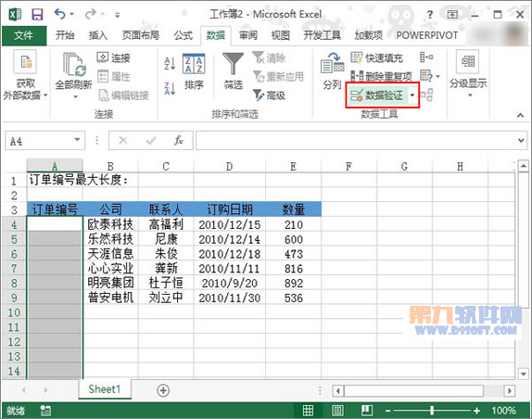Switch to Page Break Preview in status bar
The height and width of the screenshot is (419, 532).
pyautogui.click(x=367, y=411)
